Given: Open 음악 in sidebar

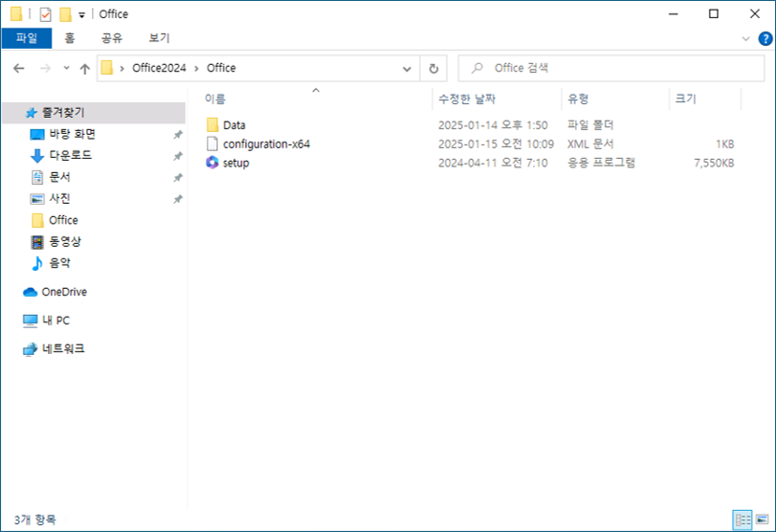Looking at the screenshot, I should click(x=59, y=263).
